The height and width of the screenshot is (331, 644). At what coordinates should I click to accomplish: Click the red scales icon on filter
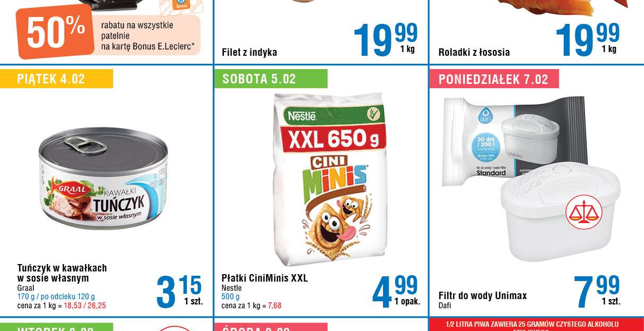pyautogui.click(x=584, y=212)
